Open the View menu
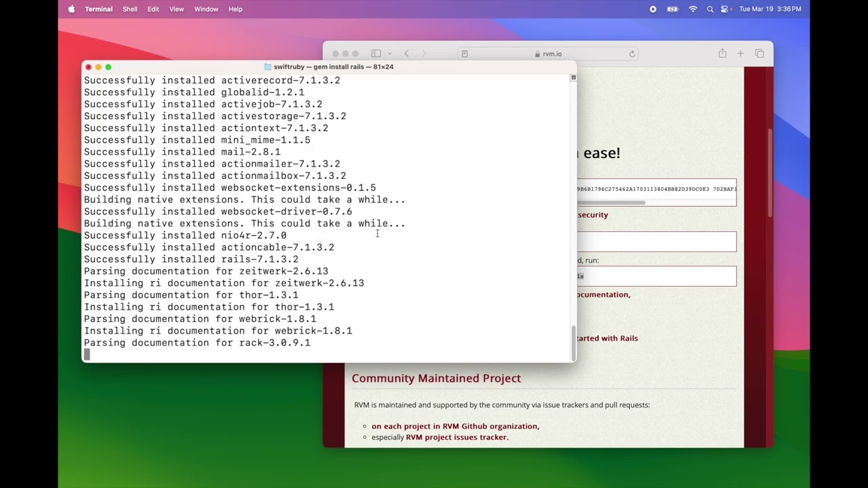This screenshot has width=868, height=488. pyautogui.click(x=176, y=9)
